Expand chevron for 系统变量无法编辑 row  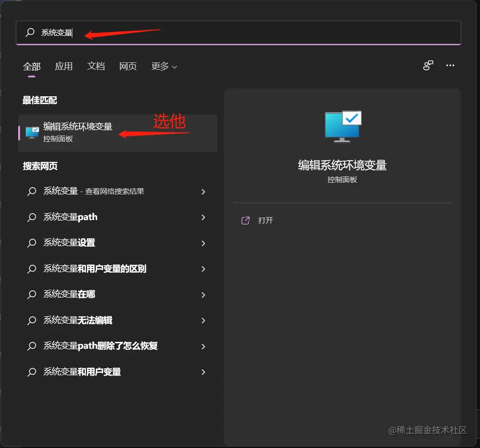[x=203, y=320]
